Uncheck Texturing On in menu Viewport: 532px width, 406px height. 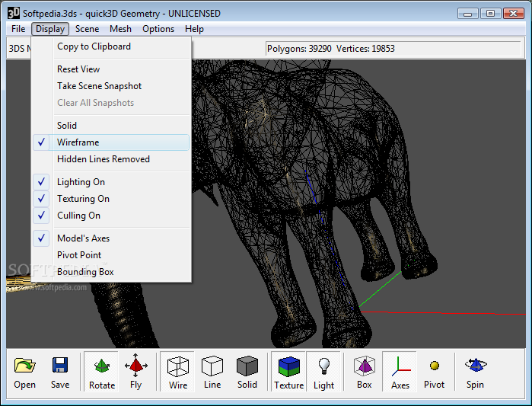coord(111,199)
